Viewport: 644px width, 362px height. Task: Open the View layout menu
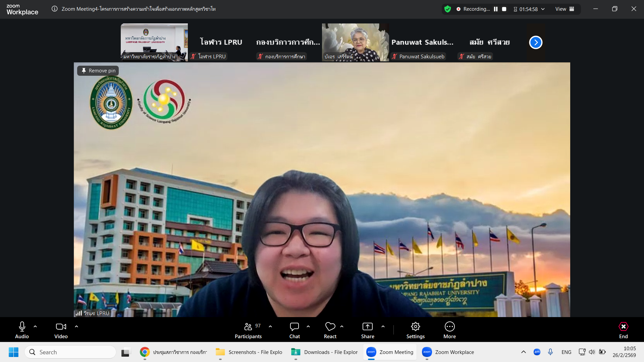(x=565, y=9)
